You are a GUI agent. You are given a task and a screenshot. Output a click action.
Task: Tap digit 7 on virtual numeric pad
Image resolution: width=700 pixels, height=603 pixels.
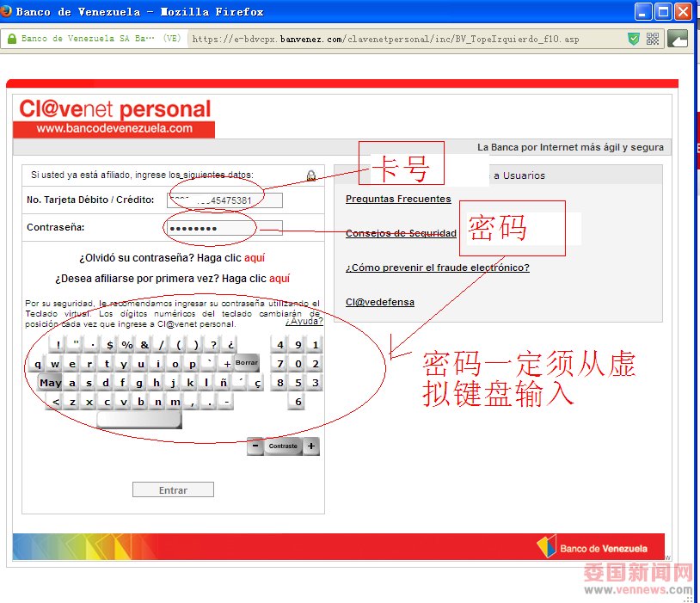(279, 364)
